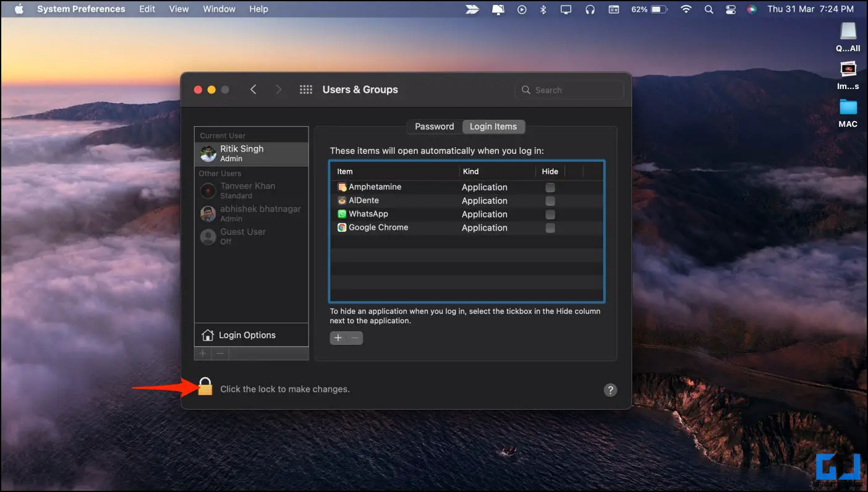The height and width of the screenshot is (492, 868).
Task: Click the Search field
Action: tap(569, 90)
